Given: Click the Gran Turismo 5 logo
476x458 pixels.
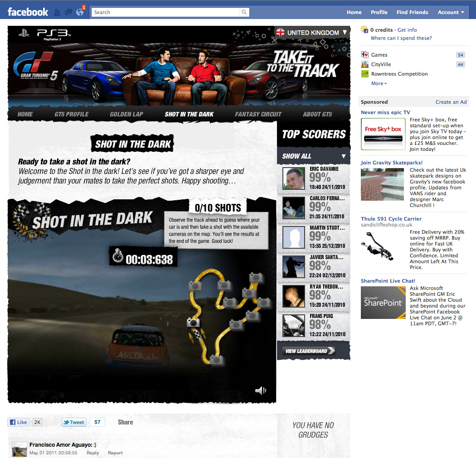Looking at the screenshot, I should coord(35,67).
